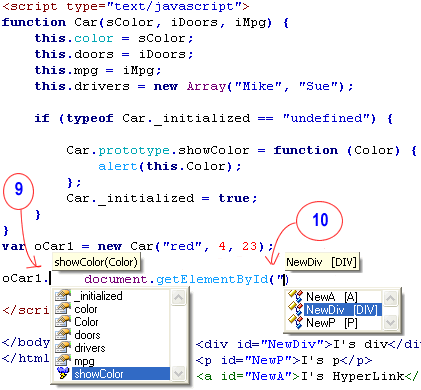Click the Array keyword in the code

coord(206,86)
